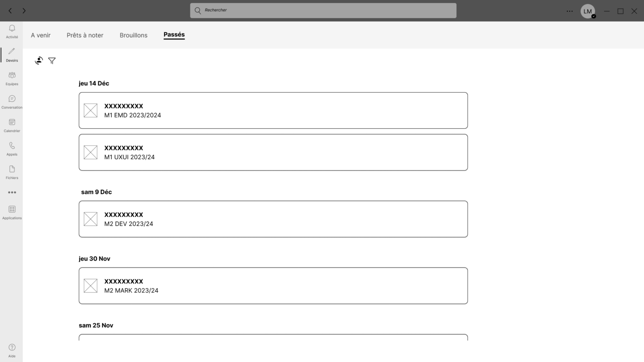644x362 pixels.
Task: Open the Applications store icon
Action: pos(12,209)
